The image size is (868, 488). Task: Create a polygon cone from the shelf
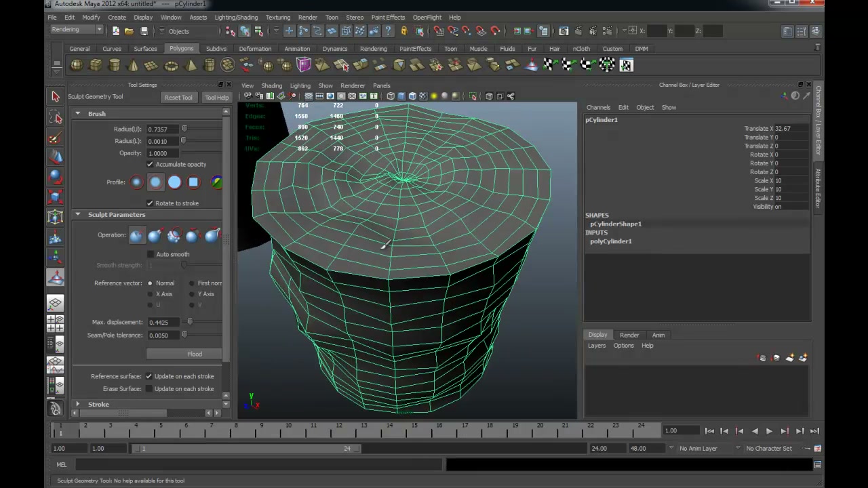pyautogui.click(x=133, y=65)
